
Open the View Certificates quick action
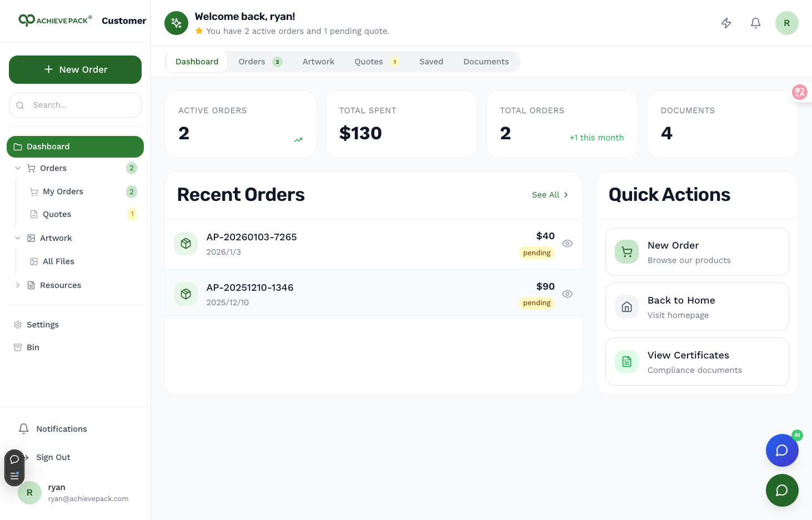click(697, 362)
